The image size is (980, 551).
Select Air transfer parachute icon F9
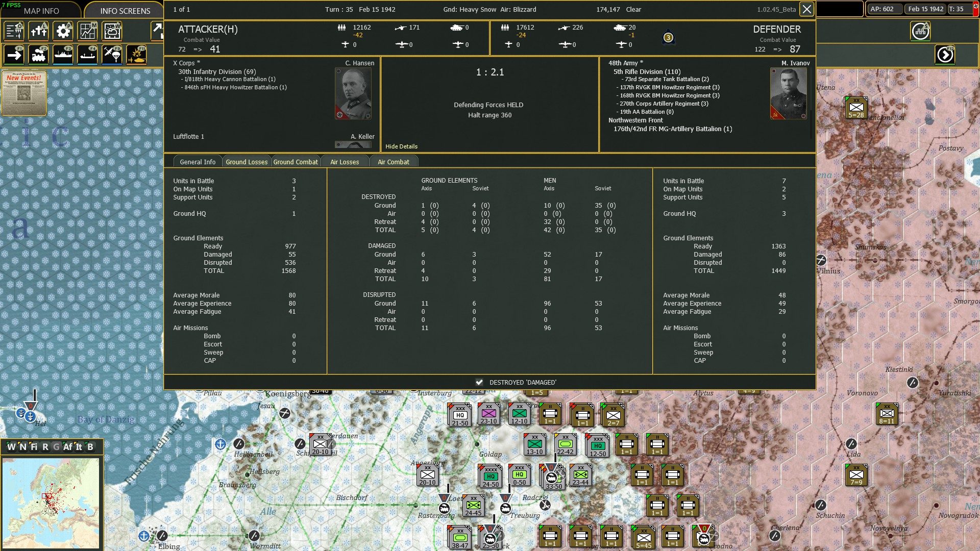click(112, 55)
